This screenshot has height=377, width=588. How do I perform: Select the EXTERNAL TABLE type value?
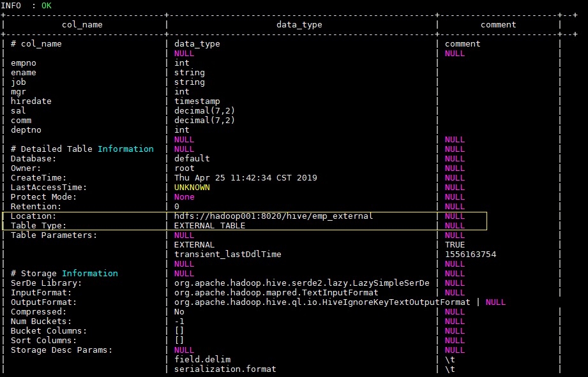click(209, 226)
